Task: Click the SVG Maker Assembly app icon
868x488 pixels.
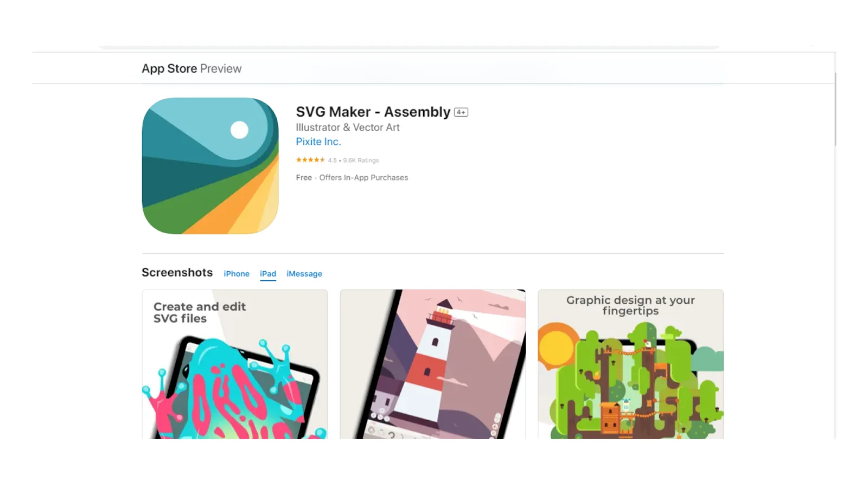Action: point(210,166)
